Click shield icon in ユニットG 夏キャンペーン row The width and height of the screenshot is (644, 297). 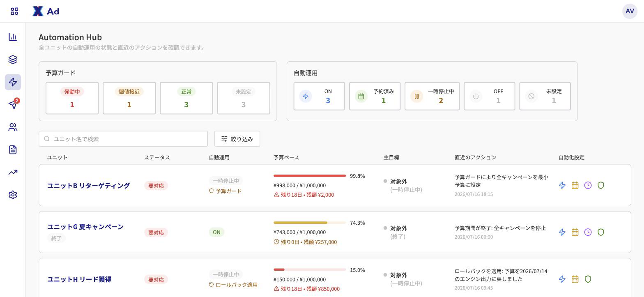tap(601, 232)
